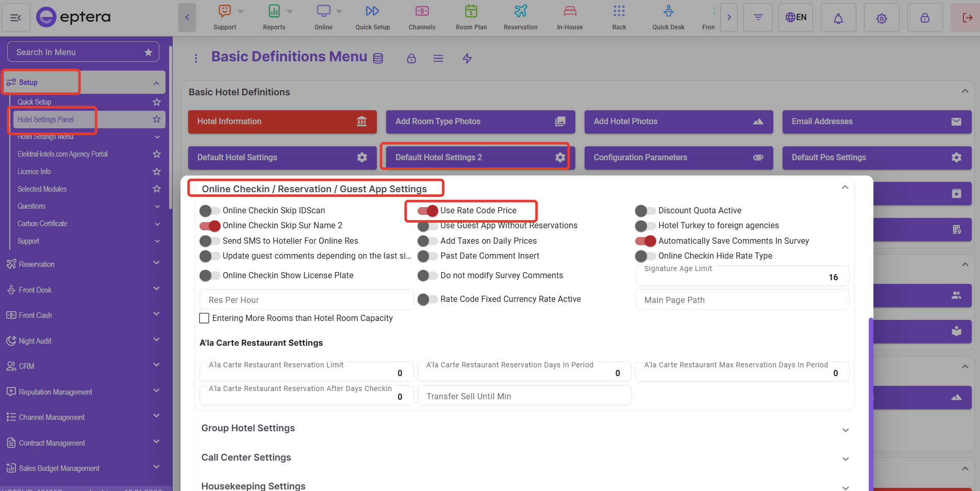
Task: Select Hotel Settings Panel in sidebar
Action: point(46,120)
